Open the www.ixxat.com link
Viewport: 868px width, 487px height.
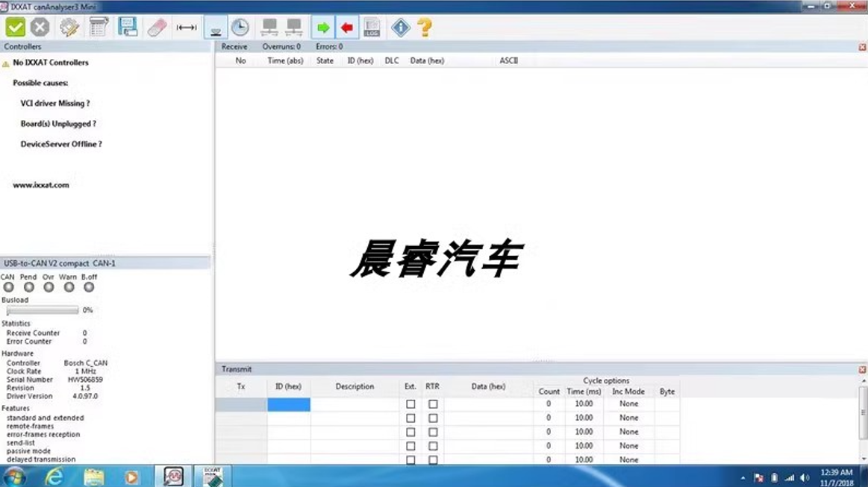[41, 185]
